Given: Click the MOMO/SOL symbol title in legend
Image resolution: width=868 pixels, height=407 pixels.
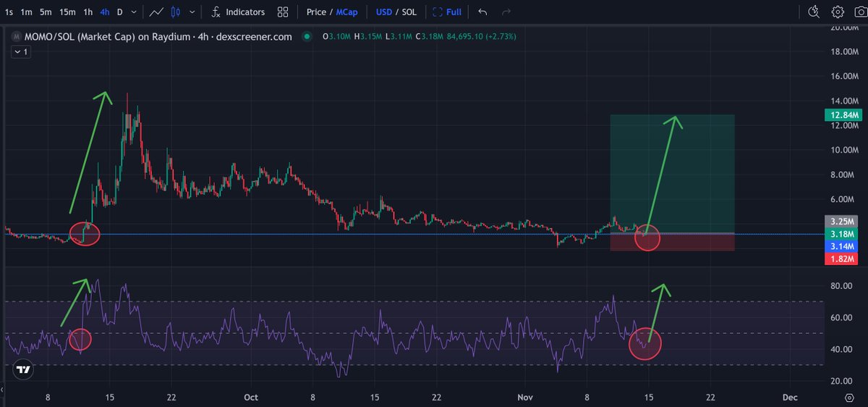Looking at the screenshot, I should coord(158,36).
